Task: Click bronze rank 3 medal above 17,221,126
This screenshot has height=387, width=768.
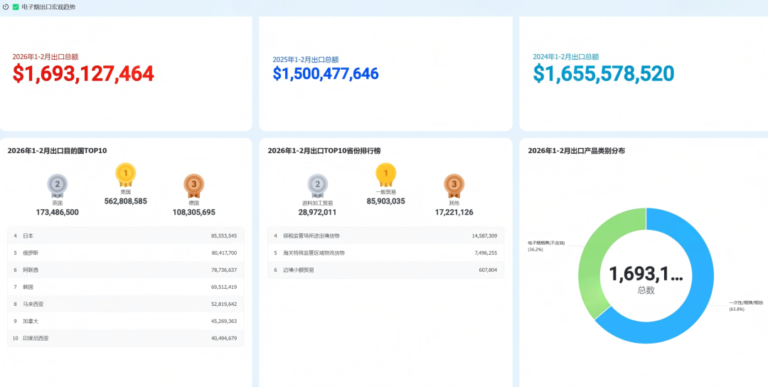Action: point(454,185)
